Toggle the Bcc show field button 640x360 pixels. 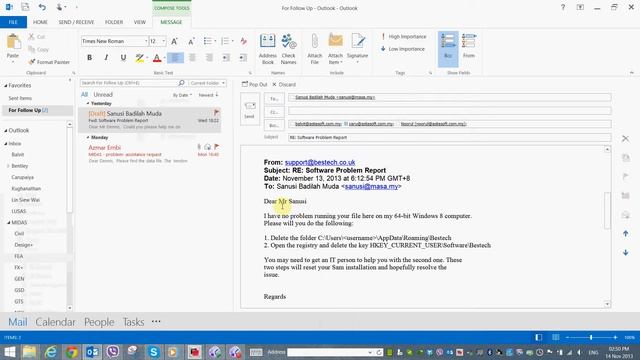[x=448, y=49]
